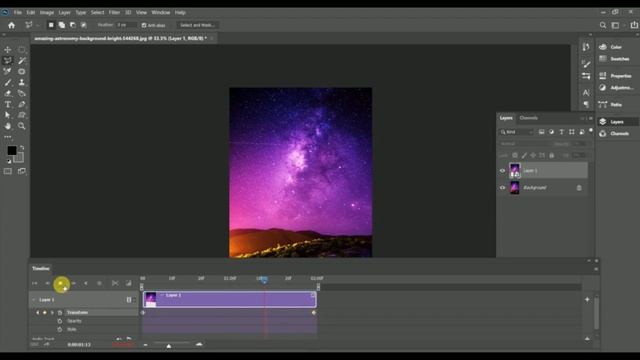This screenshot has height=360, width=640.
Task: Open the Search icon at top right
Action: (603, 25)
